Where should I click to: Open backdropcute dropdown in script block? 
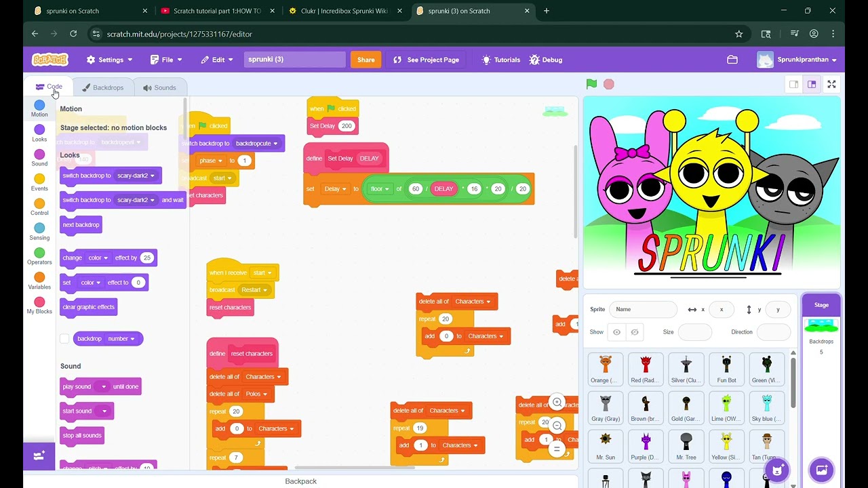click(256, 144)
